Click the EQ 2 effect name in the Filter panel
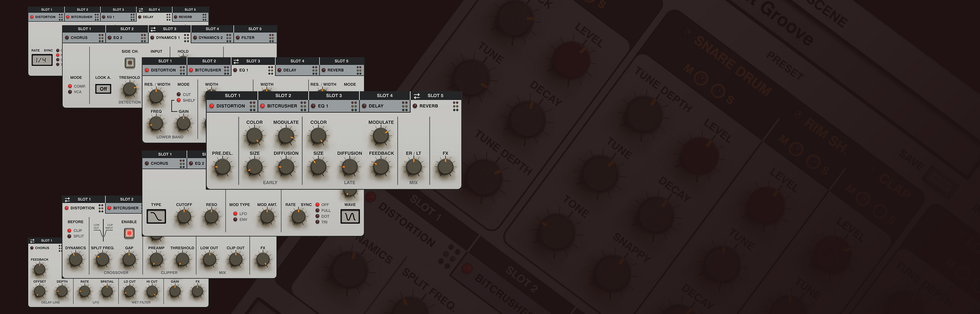The height and width of the screenshot is (314, 980). tap(199, 164)
